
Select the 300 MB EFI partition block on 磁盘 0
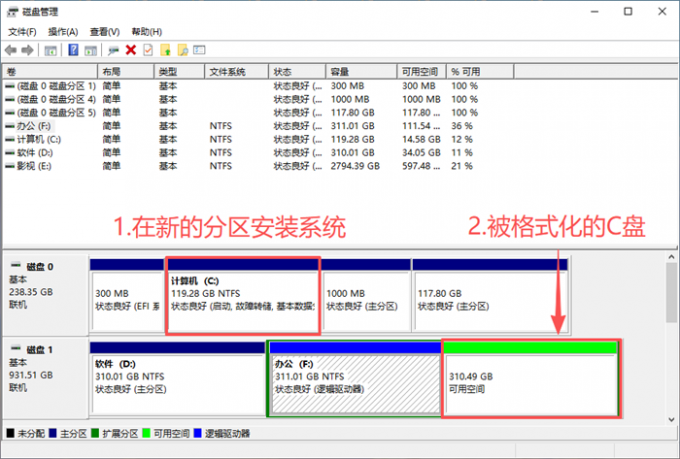(x=127, y=295)
